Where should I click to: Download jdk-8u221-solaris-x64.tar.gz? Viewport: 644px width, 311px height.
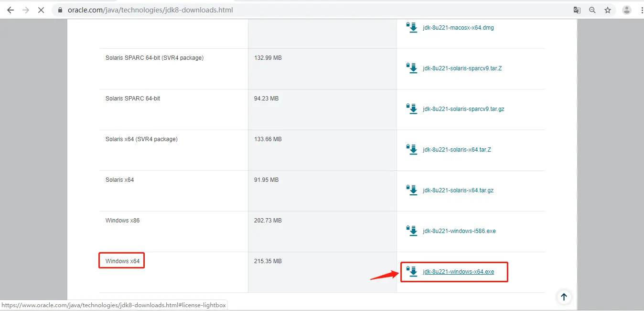point(458,190)
